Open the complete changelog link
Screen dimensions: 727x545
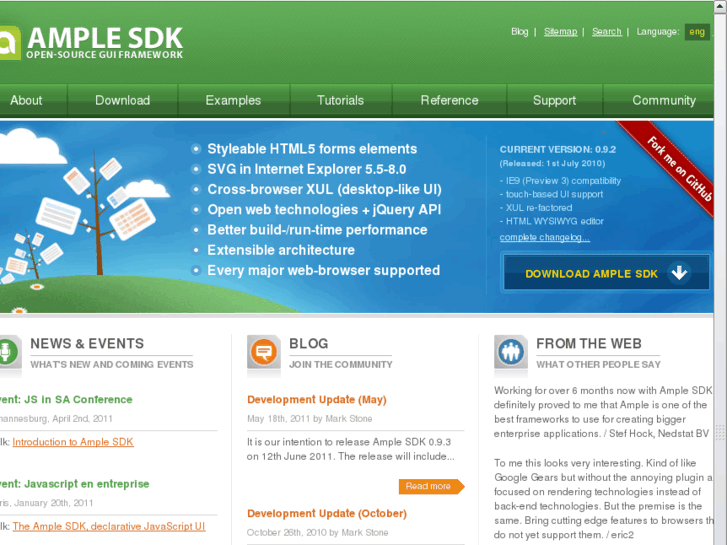coord(545,237)
